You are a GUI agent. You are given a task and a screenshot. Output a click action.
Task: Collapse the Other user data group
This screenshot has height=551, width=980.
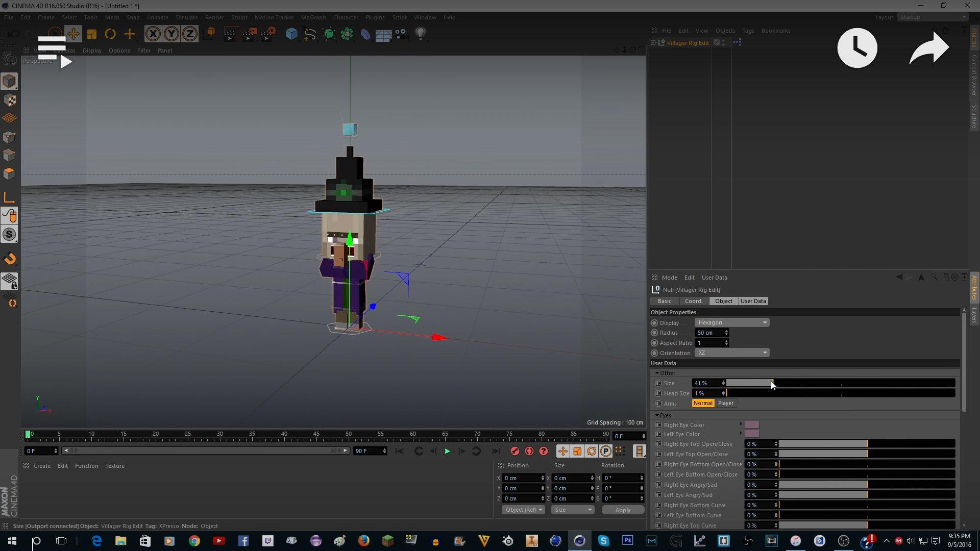(657, 373)
